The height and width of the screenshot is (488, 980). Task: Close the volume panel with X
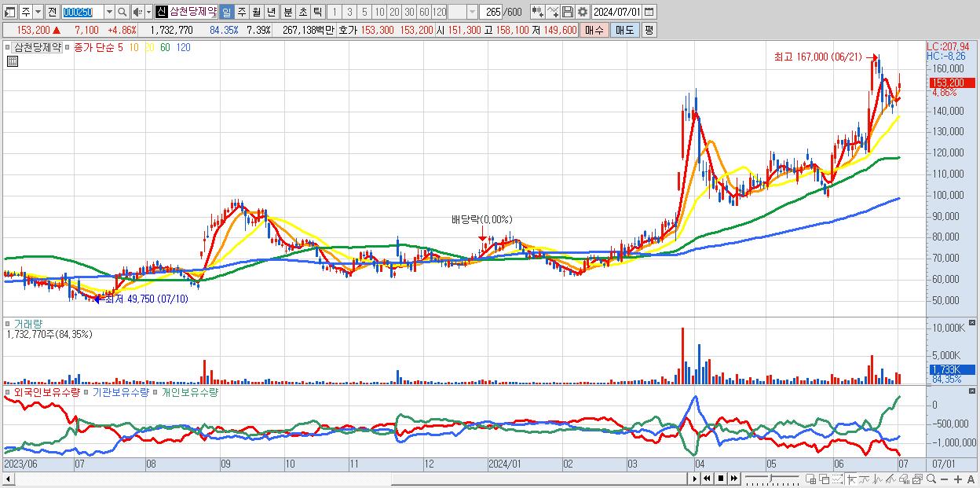click(x=973, y=322)
